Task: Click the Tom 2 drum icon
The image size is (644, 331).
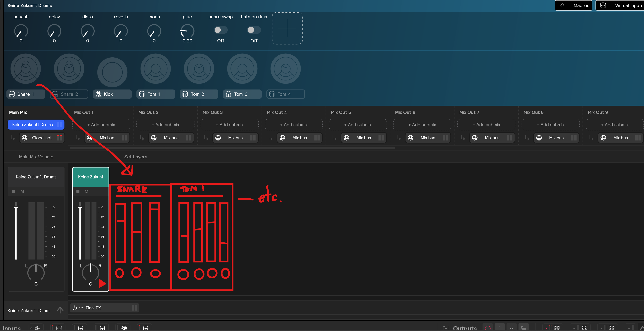Action: (185, 94)
